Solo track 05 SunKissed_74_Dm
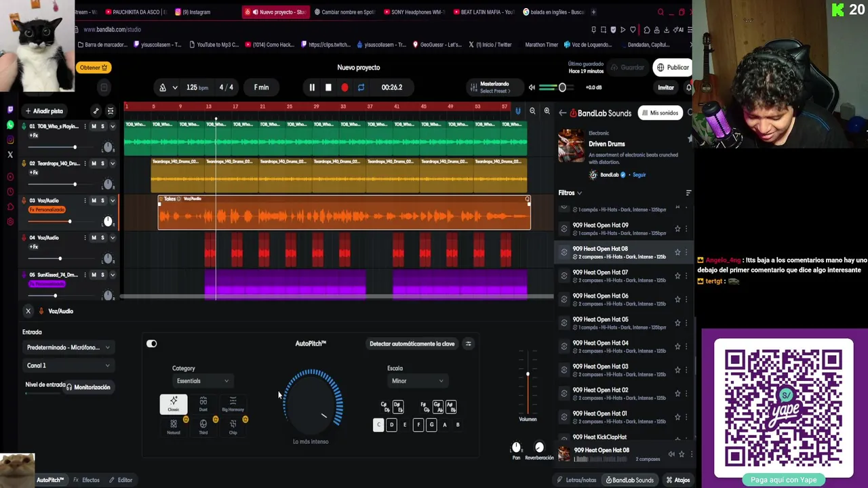This screenshot has height=488, width=868. pyautogui.click(x=103, y=275)
